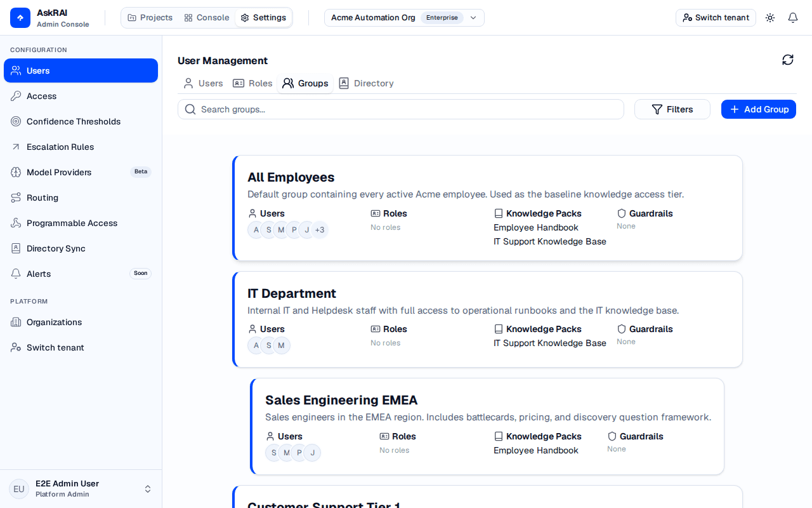The width and height of the screenshot is (812, 508).
Task: Click avatar M in IT Department users
Action: (282, 345)
